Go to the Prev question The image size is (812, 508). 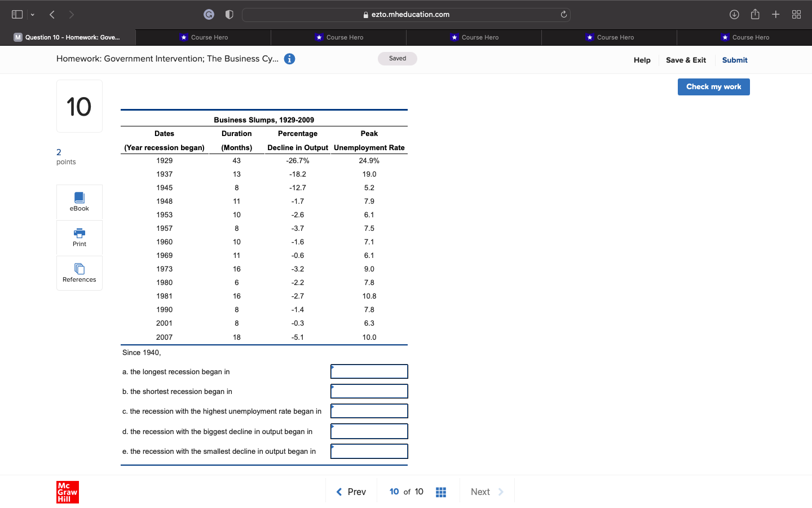point(351,492)
